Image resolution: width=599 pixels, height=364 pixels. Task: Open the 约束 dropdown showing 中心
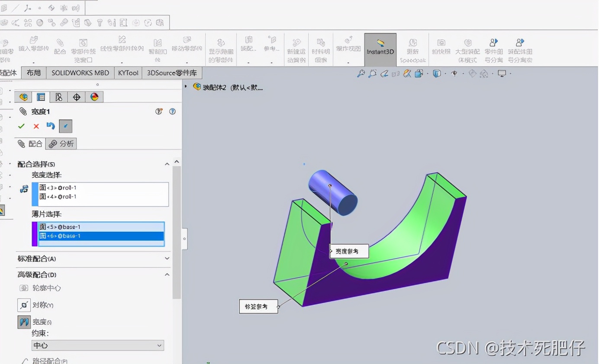click(97, 345)
